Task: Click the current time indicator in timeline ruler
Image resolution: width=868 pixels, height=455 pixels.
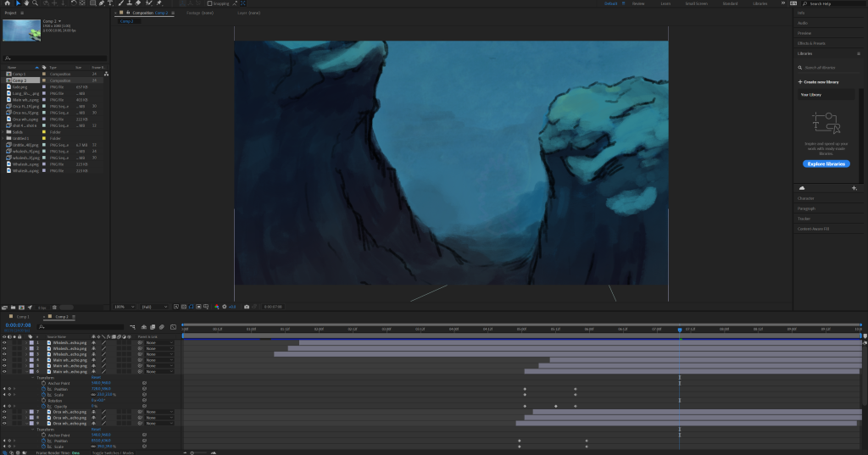Action: (x=679, y=330)
